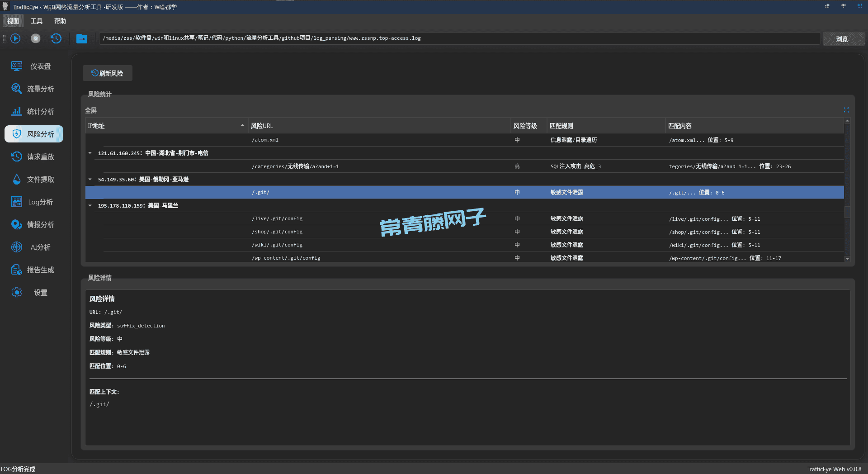
Task: Click the 刷新风险 refresh button
Action: click(108, 73)
